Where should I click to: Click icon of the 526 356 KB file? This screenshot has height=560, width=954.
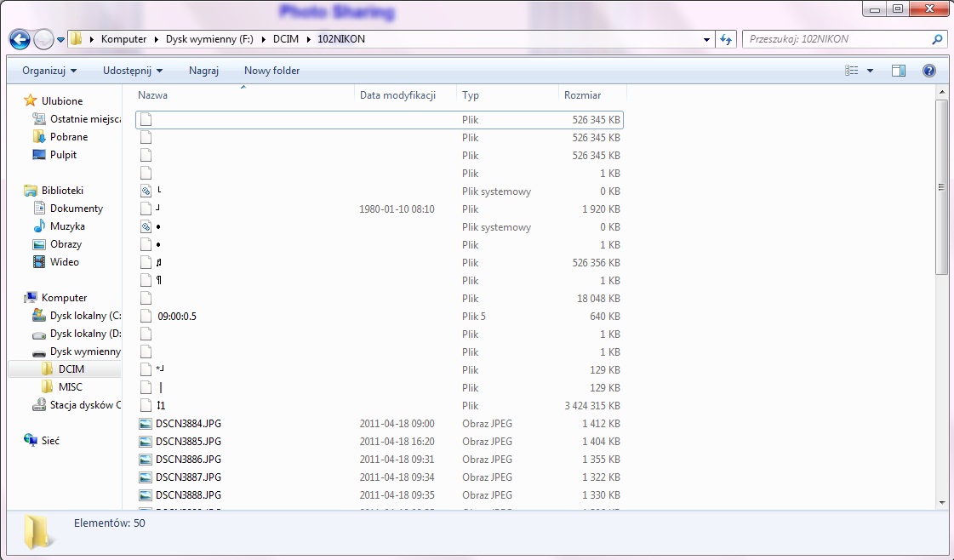click(146, 262)
